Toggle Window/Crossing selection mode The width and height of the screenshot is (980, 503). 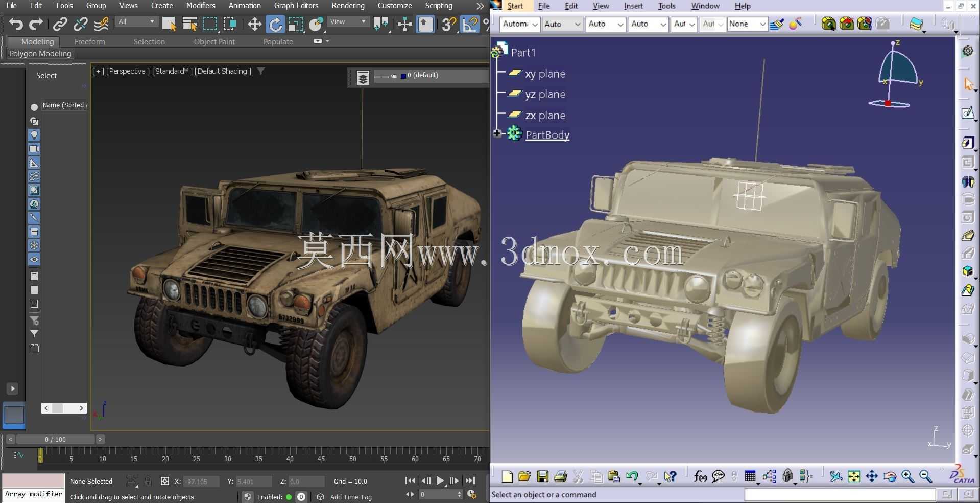click(230, 24)
